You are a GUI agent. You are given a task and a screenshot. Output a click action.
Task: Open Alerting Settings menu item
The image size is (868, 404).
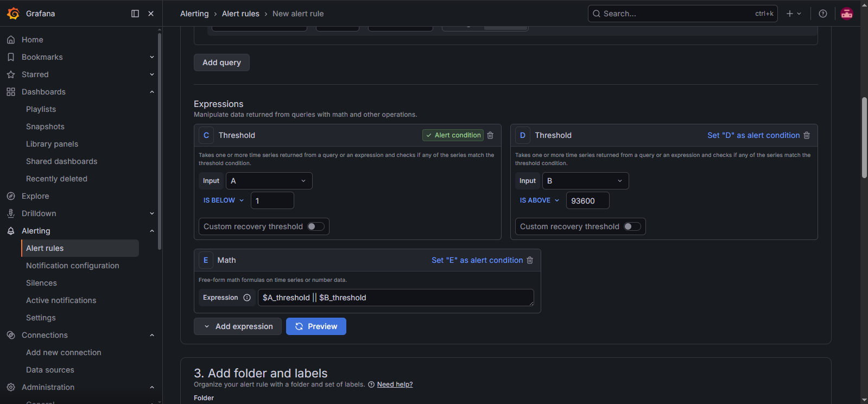pos(41,318)
